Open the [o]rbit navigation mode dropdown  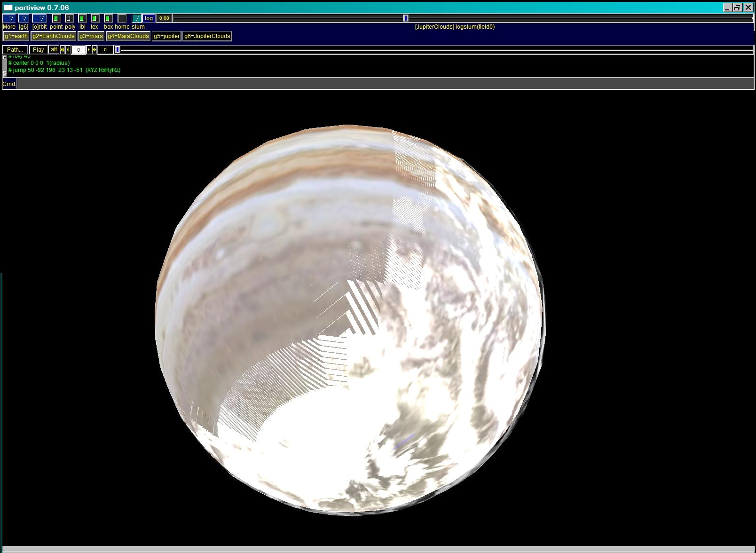pyautogui.click(x=39, y=18)
